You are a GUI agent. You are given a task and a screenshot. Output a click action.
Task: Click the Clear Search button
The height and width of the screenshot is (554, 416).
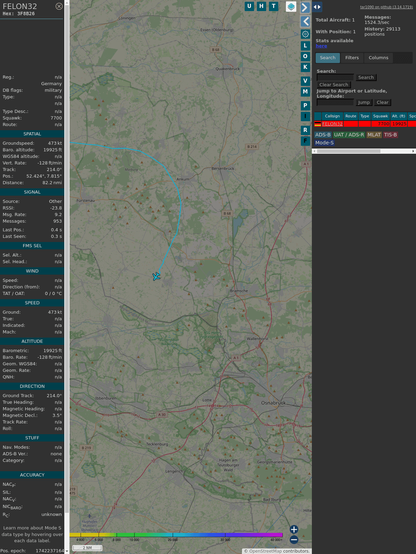333,84
